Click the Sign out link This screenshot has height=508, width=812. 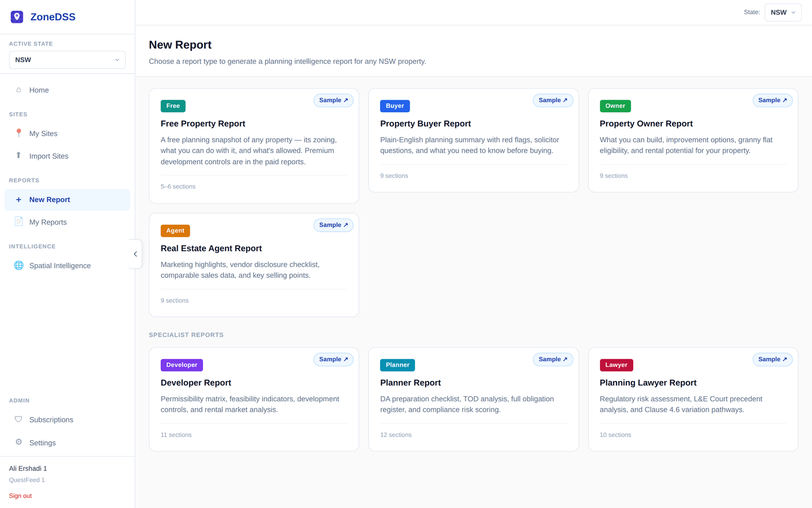coord(20,496)
